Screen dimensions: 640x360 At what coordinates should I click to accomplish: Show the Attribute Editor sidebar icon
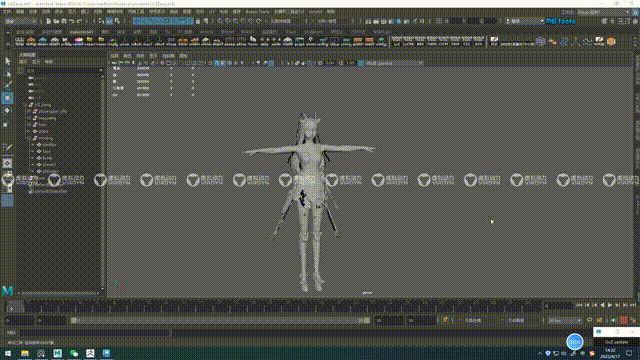[x=620, y=21]
